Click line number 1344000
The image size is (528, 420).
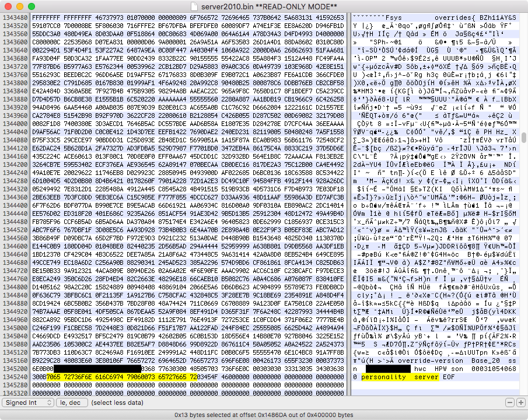coord(15,124)
